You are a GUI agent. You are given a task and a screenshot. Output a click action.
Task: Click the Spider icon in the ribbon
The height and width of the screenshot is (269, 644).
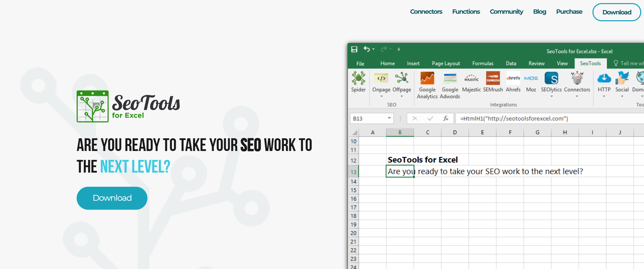pos(358,79)
